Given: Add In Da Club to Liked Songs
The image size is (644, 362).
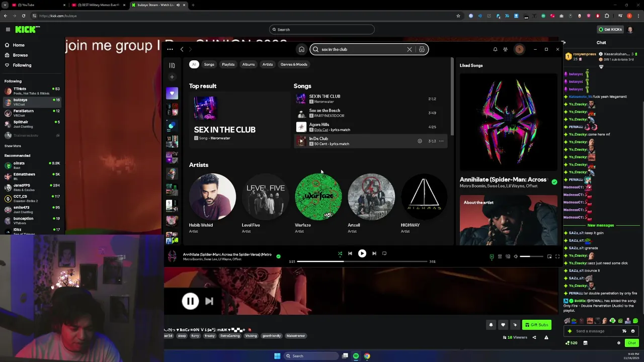Looking at the screenshot, I should click(x=420, y=141).
